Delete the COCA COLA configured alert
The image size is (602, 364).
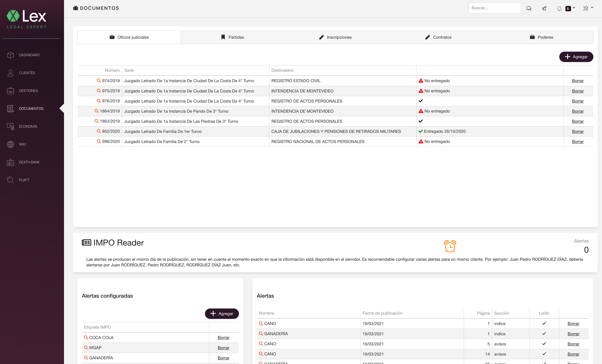pyautogui.click(x=223, y=337)
